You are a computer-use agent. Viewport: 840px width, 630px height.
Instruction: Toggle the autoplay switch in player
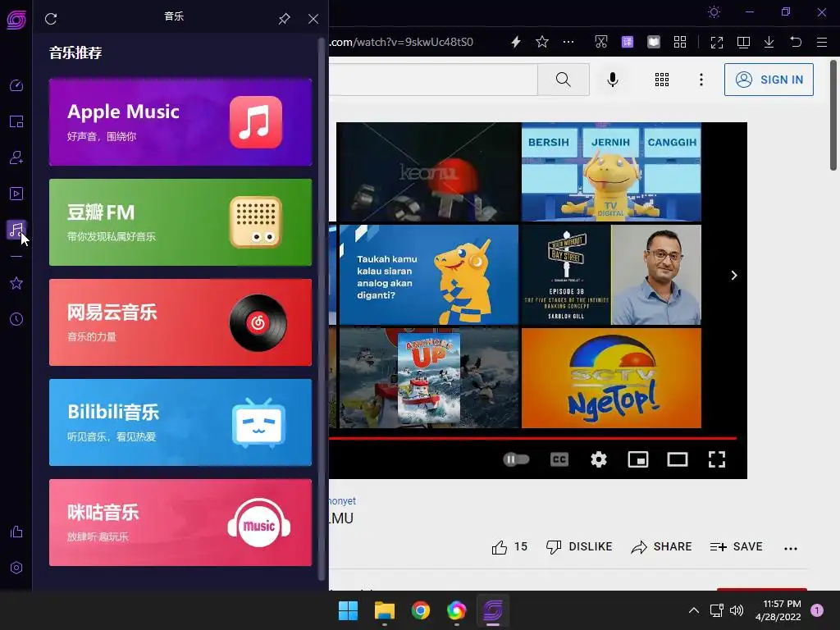click(x=516, y=459)
